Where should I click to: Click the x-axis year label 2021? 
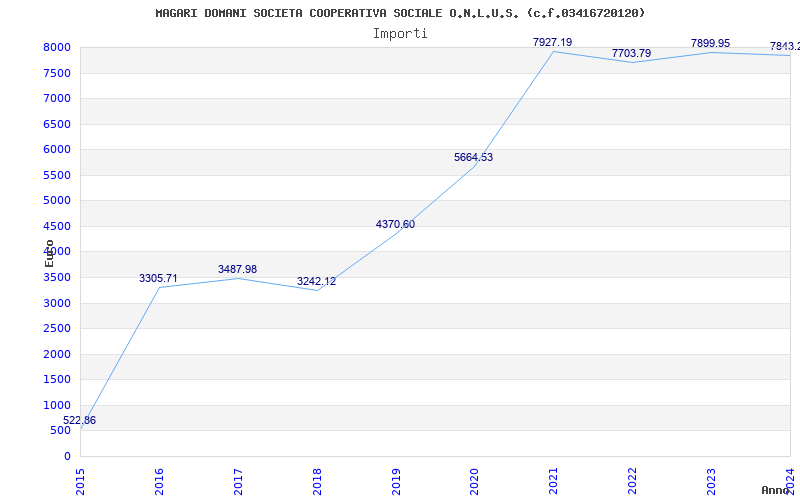[x=554, y=482]
